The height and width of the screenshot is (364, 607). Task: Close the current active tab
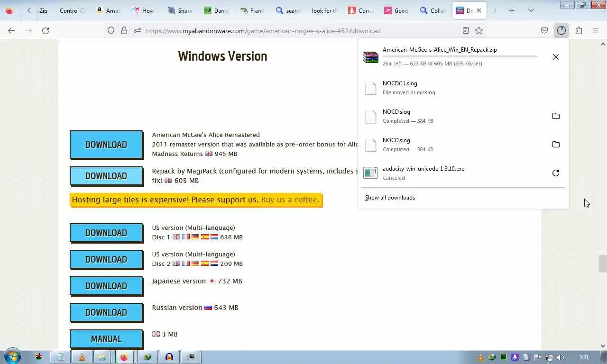point(478,10)
